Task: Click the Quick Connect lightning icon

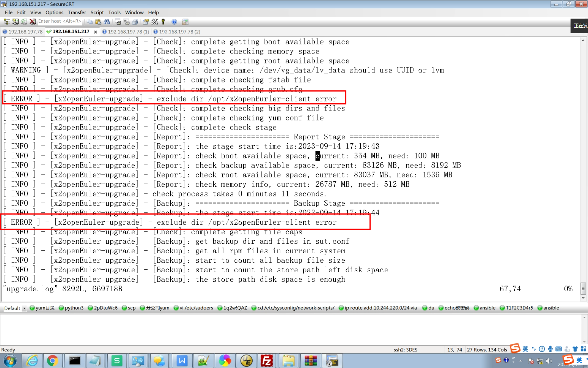Action: point(16,22)
